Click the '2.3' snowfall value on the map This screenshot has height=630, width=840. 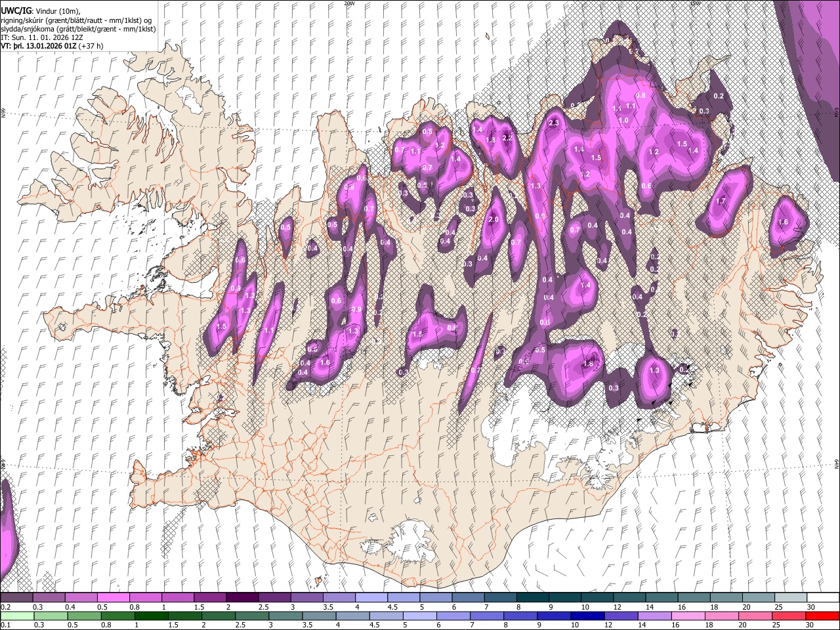point(553,123)
